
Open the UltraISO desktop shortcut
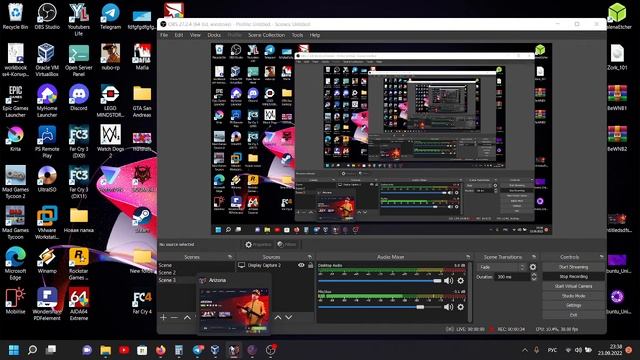(x=47, y=179)
